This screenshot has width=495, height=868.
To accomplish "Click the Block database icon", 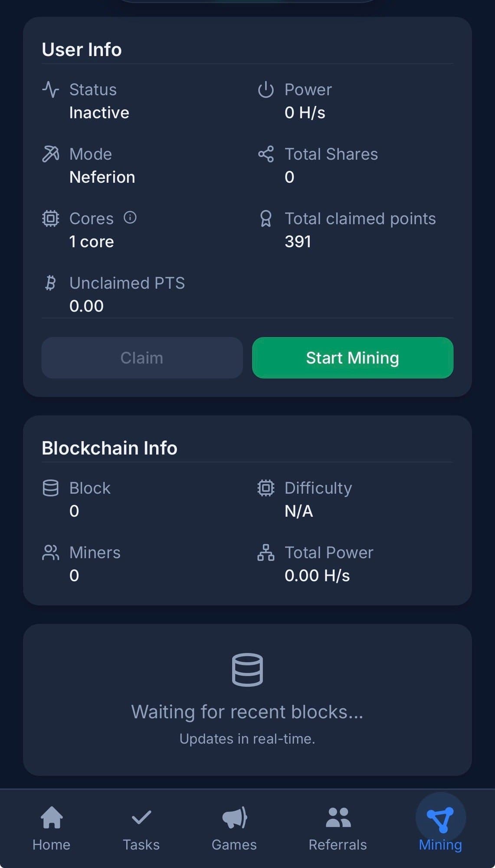I will [51, 488].
